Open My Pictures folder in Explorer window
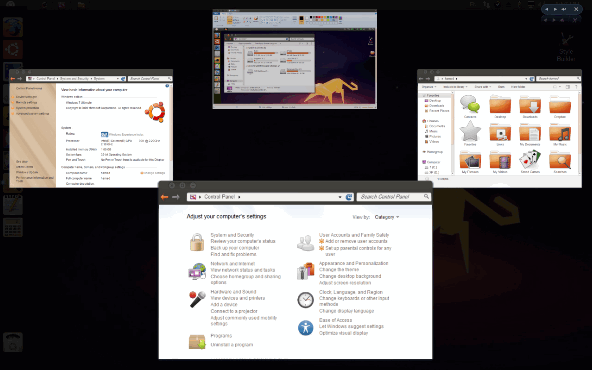Image resolution: width=592 pixels, height=370 pixels. point(470,160)
